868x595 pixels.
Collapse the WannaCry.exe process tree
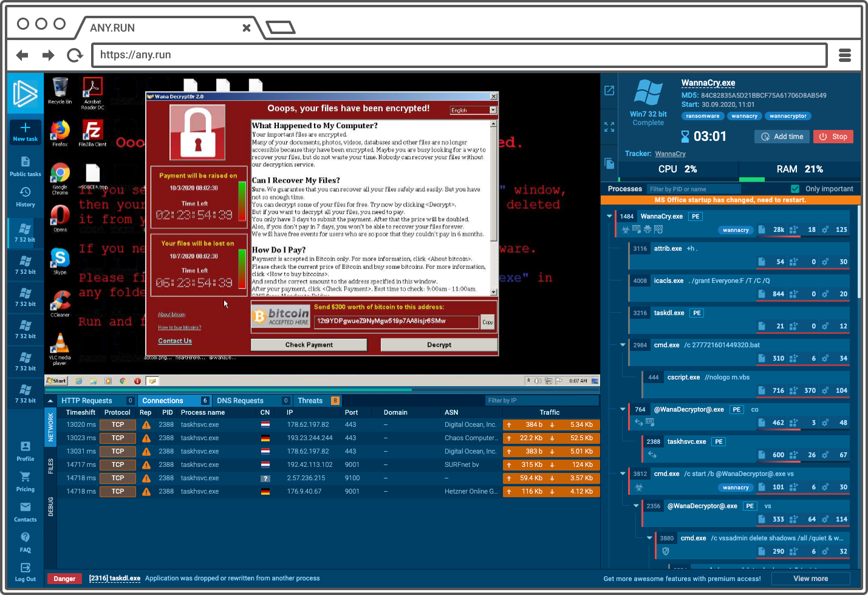pyautogui.click(x=609, y=216)
